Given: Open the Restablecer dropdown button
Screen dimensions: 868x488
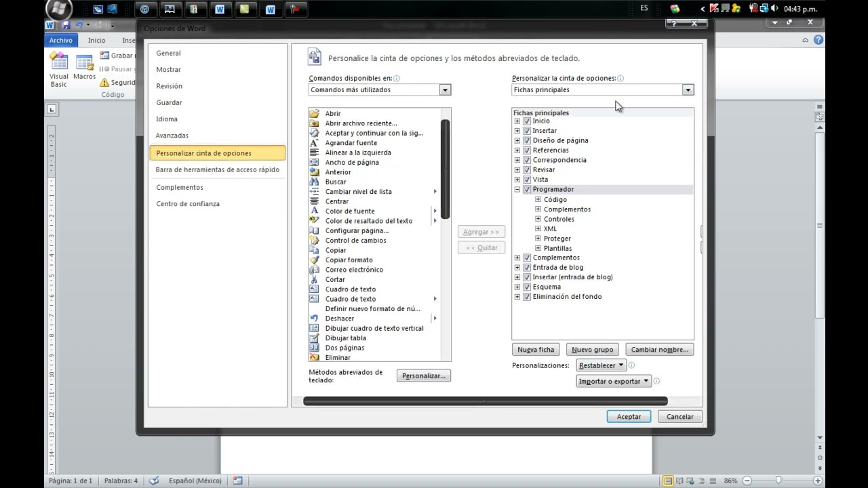Looking at the screenshot, I should [x=601, y=365].
